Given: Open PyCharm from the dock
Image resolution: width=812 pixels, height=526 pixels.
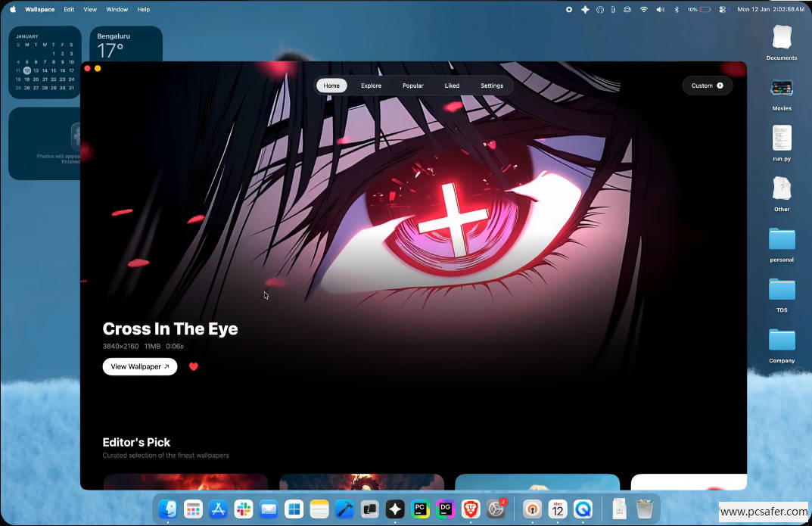Looking at the screenshot, I should pyautogui.click(x=420, y=509).
